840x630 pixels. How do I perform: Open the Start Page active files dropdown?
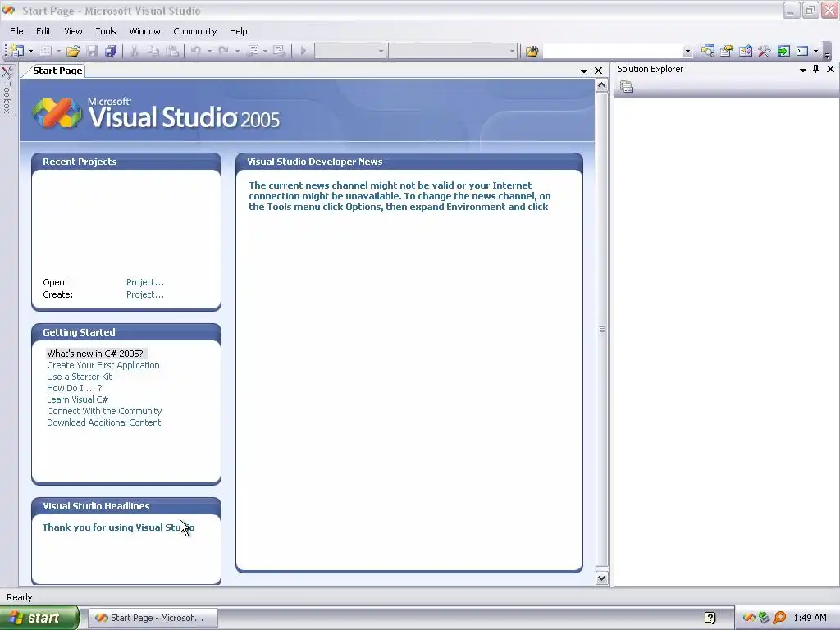pos(584,71)
